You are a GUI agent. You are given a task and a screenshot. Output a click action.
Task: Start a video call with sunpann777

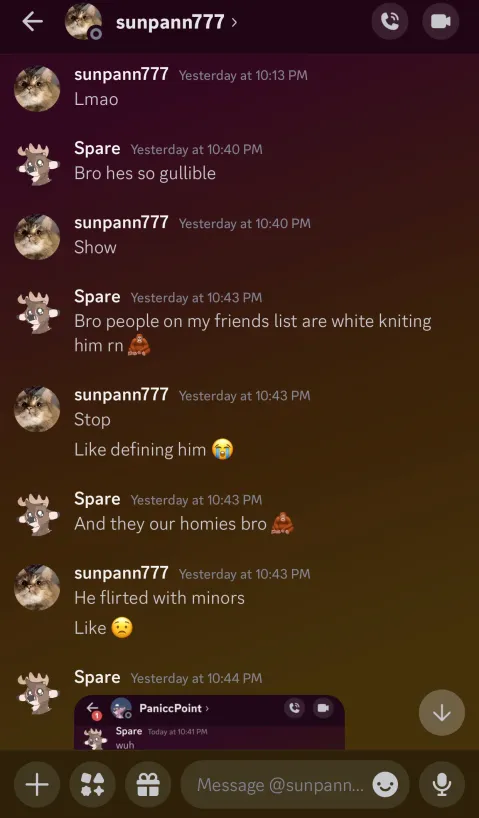point(440,22)
